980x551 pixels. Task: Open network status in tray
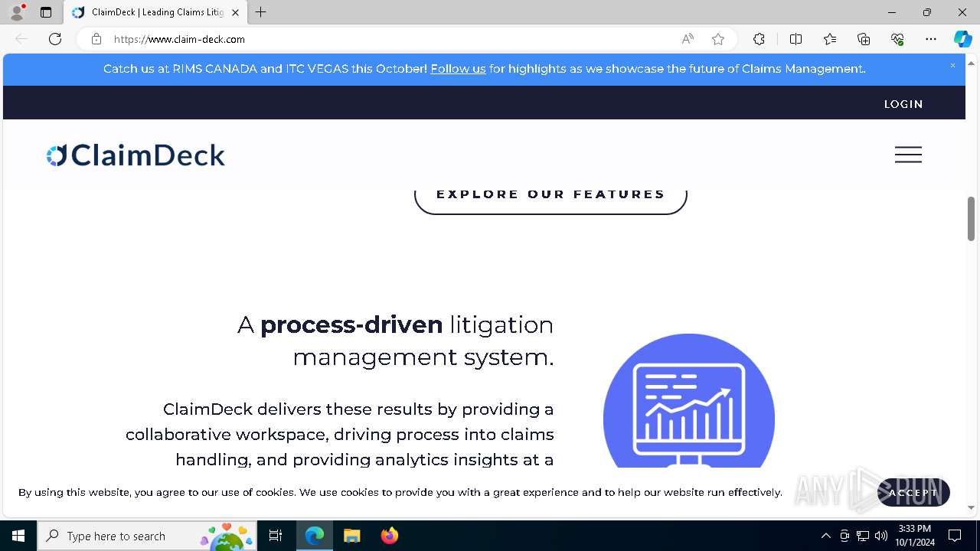tap(863, 536)
